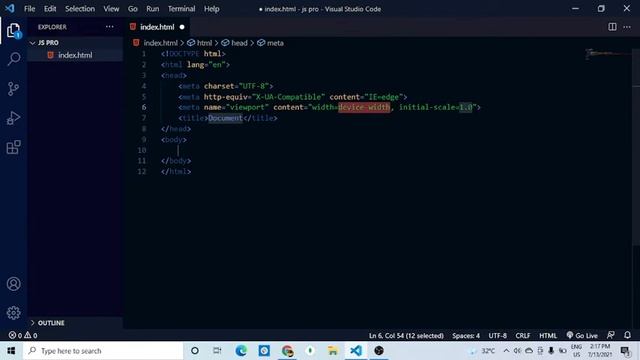Change language mode via HTML
Screen dimensions: 640x360
[x=548, y=336]
